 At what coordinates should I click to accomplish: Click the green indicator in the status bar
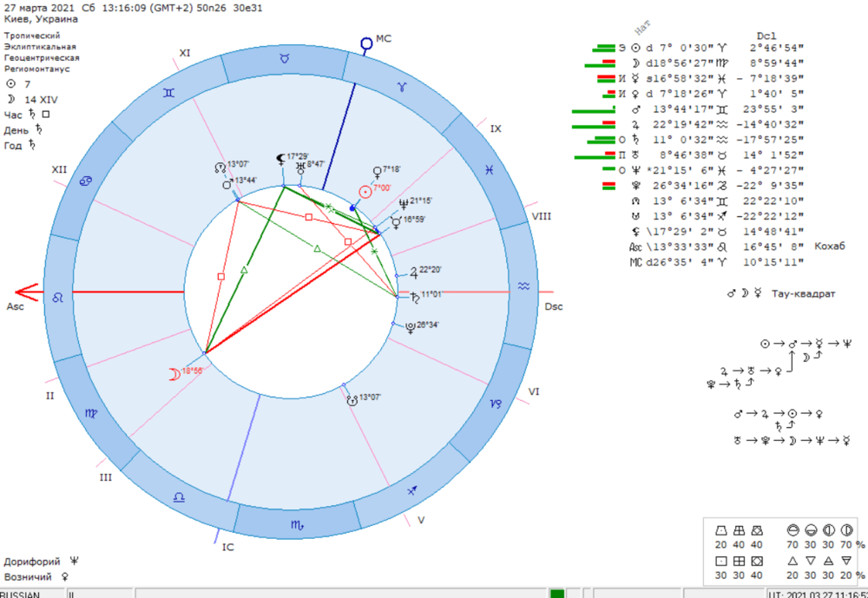557,595
